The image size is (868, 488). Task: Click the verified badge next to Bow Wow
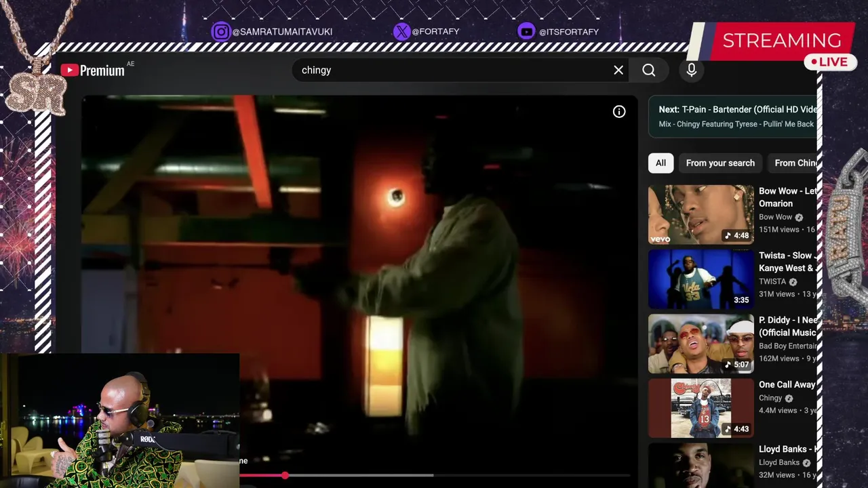coord(799,217)
